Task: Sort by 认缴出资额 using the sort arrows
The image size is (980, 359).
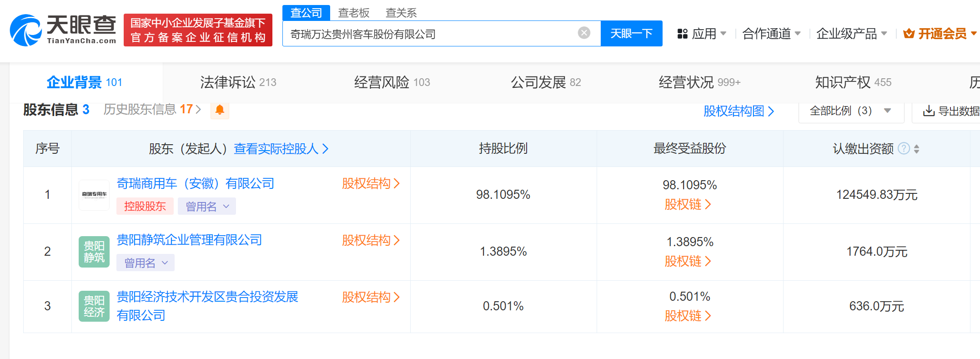Action: point(916,149)
